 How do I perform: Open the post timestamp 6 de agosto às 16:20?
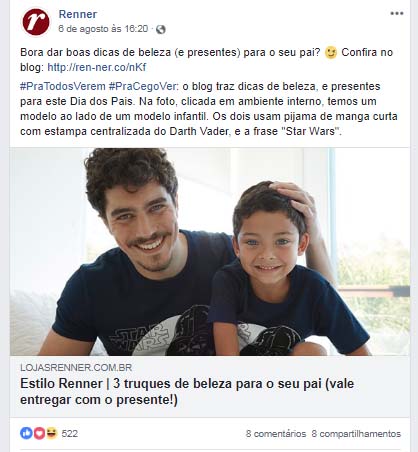[103, 29]
